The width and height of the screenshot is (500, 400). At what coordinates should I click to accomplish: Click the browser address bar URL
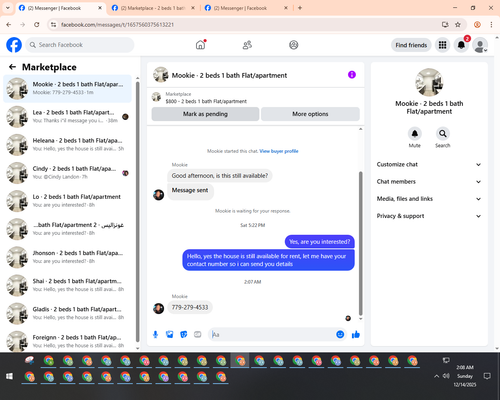tap(117, 24)
